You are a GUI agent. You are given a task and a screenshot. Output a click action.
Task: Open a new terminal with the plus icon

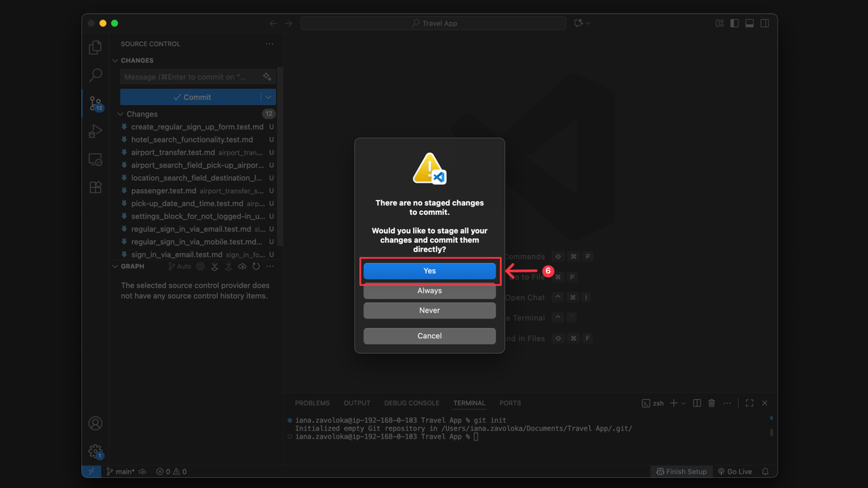(673, 403)
